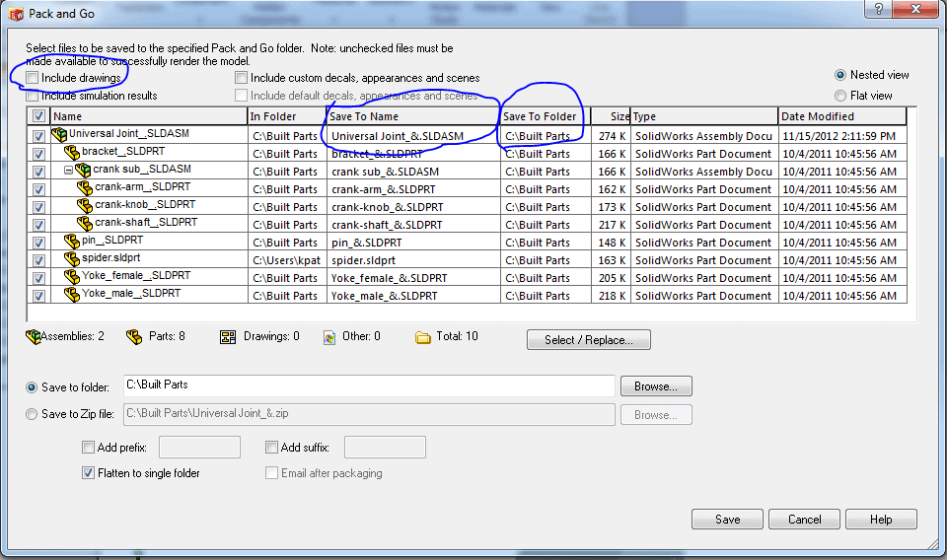
Task: Select the bracket_.SLDPRT row name
Action: 123,151
